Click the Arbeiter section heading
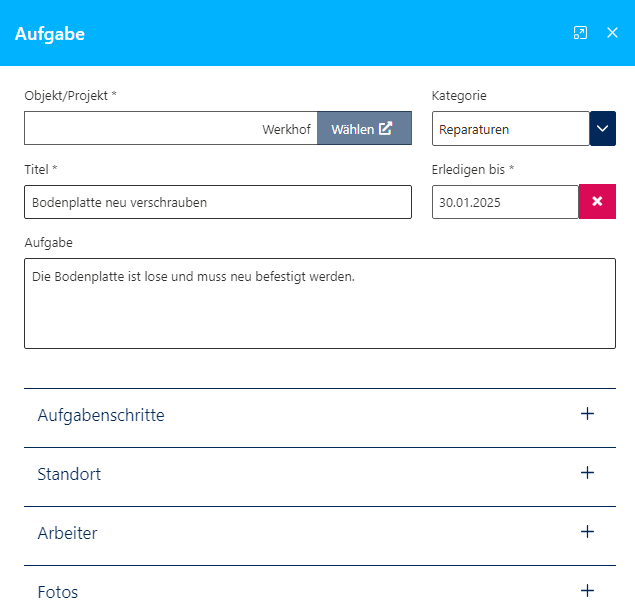The image size is (635, 616). [x=67, y=533]
